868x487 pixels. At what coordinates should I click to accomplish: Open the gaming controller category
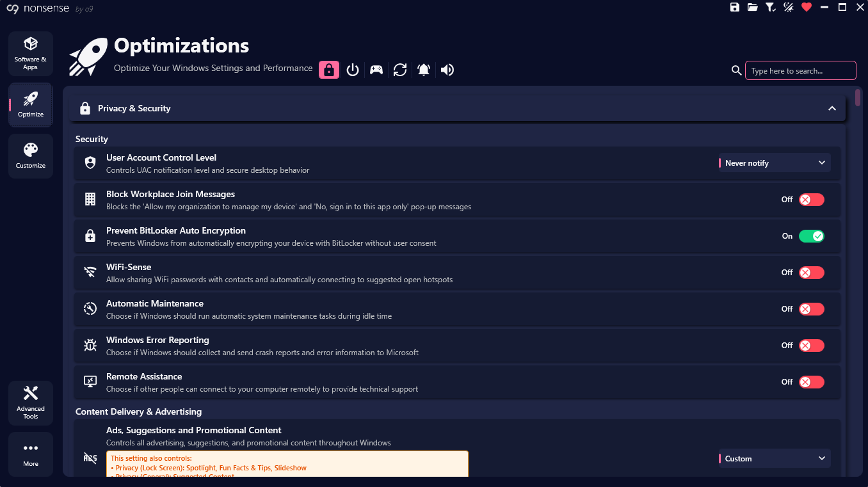point(376,70)
